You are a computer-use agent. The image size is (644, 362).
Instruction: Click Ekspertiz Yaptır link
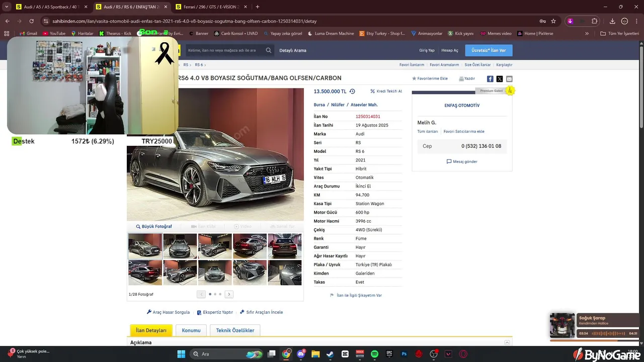[215, 312]
